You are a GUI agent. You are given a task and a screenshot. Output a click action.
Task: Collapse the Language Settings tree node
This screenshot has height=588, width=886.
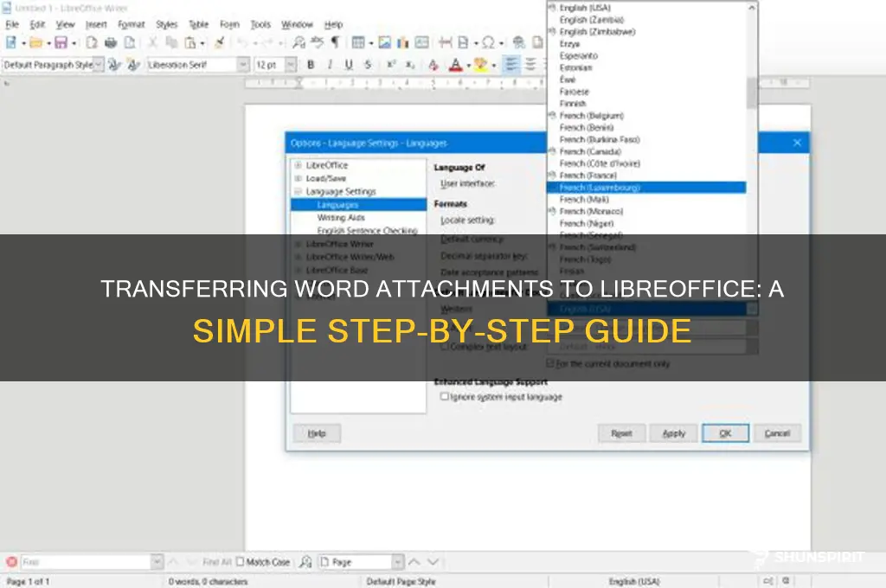pyautogui.click(x=298, y=191)
